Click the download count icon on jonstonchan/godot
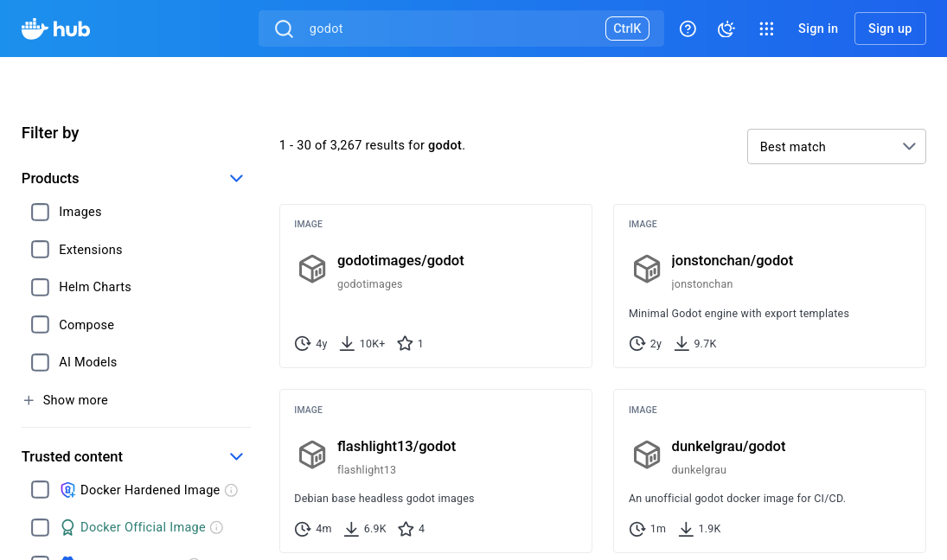The width and height of the screenshot is (947, 560). pos(682,343)
